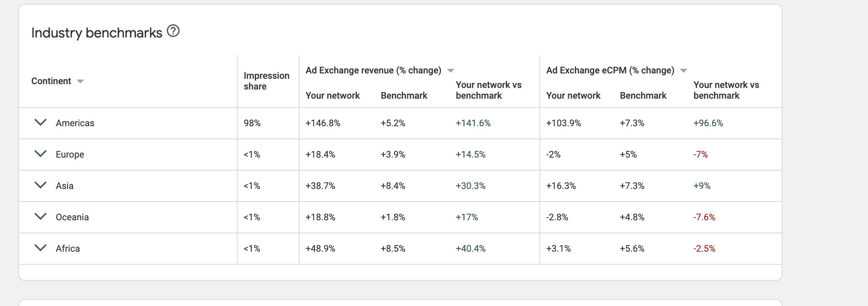Image resolution: width=868 pixels, height=306 pixels.
Task: Click the Industry benchmarks heading
Action: pos(97,33)
